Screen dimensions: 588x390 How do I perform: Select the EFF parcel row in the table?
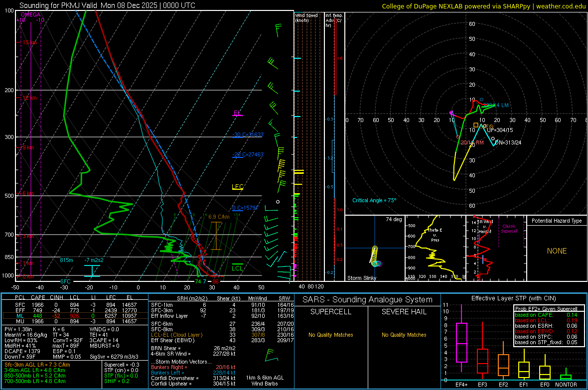pos(76,310)
